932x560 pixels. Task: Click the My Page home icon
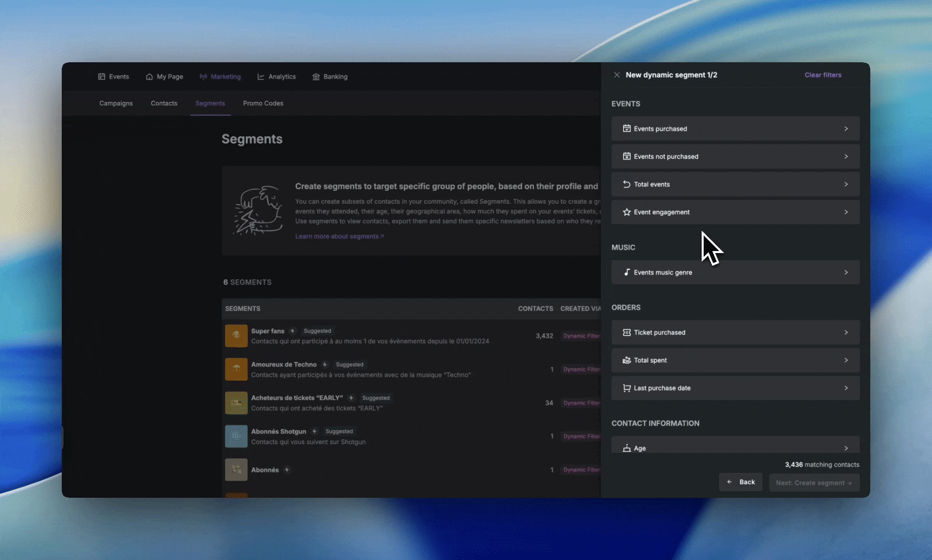[x=149, y=77]
